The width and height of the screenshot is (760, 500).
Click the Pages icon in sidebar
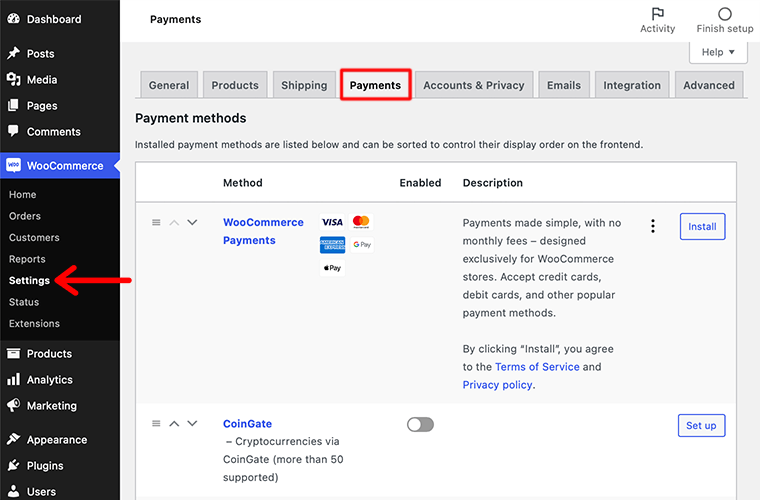[x=14, y=105]
